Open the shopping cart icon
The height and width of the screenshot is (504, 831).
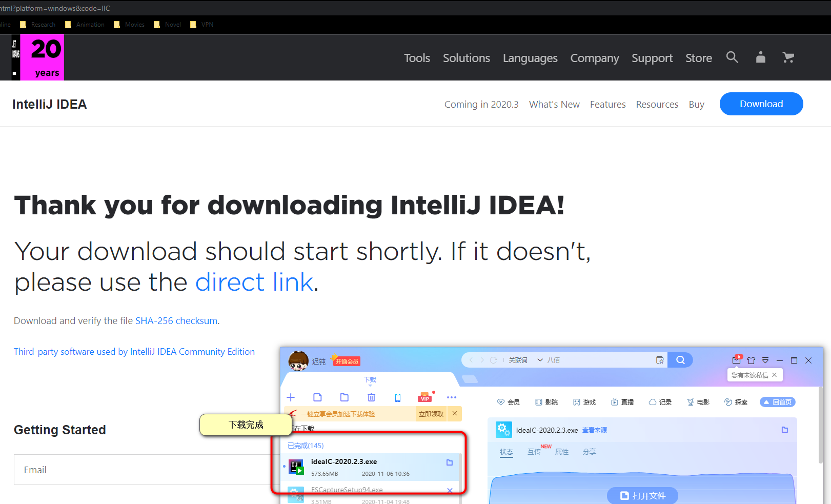(788, 57)
